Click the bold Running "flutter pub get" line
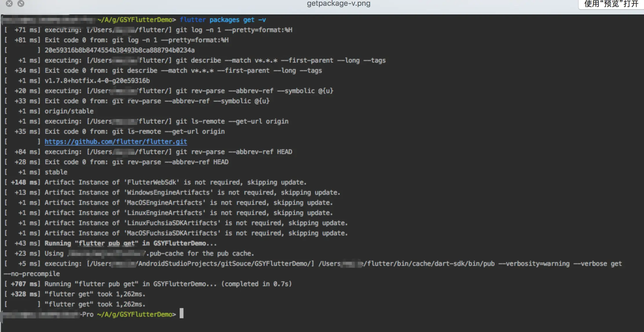 130,244
